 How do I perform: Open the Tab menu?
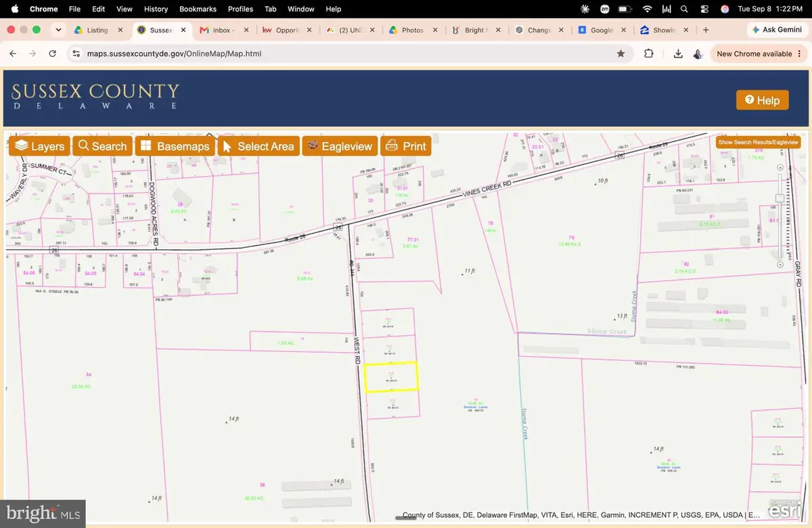(x=271, y=9)
